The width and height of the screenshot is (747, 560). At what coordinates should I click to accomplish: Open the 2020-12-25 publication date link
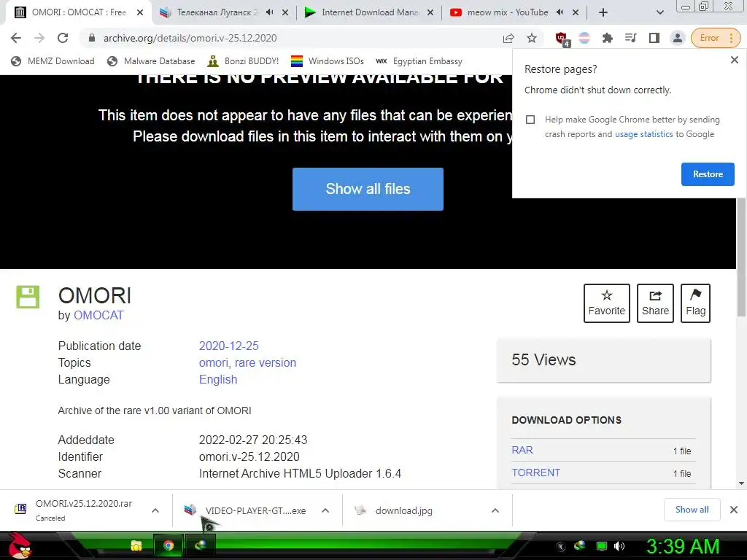228,346
